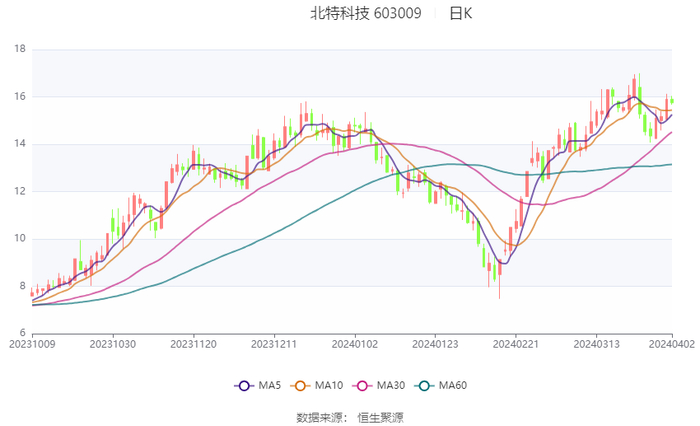
Task: Click the 20240221 date axis label
Action: click(x=514, y=344)
